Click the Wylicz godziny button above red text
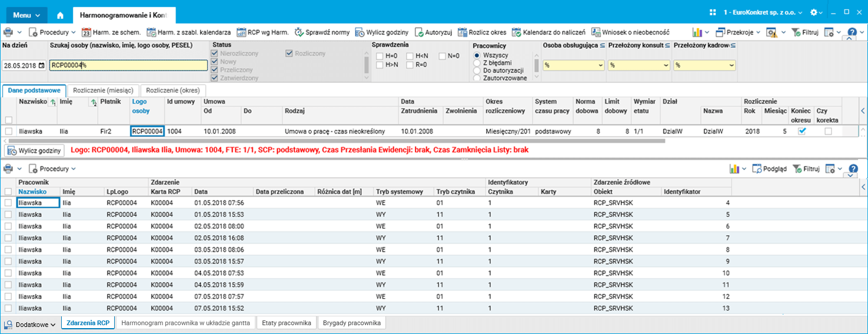The image size is (868, 334). 35,151
